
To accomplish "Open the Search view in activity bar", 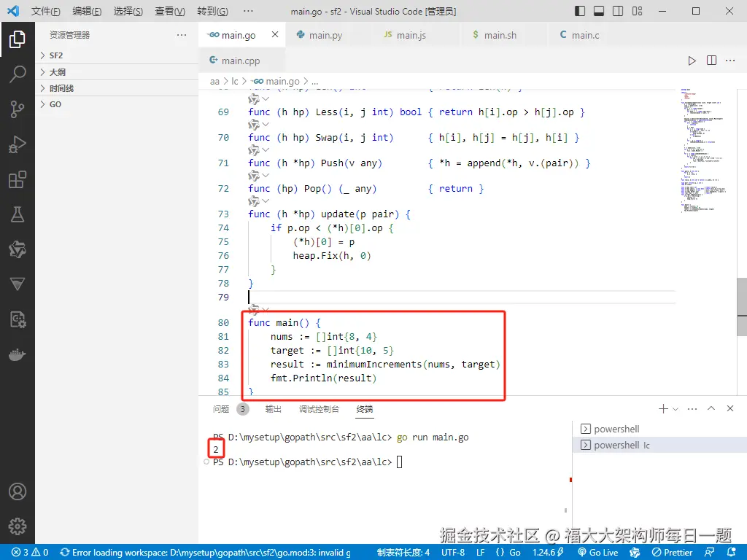I will click(x=18, y=74).
